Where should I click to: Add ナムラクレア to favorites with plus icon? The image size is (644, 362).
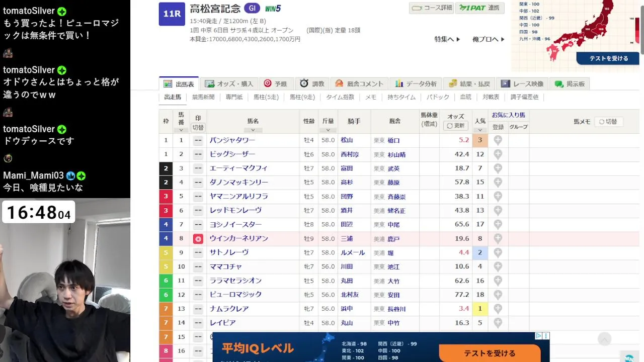point(498,309)
